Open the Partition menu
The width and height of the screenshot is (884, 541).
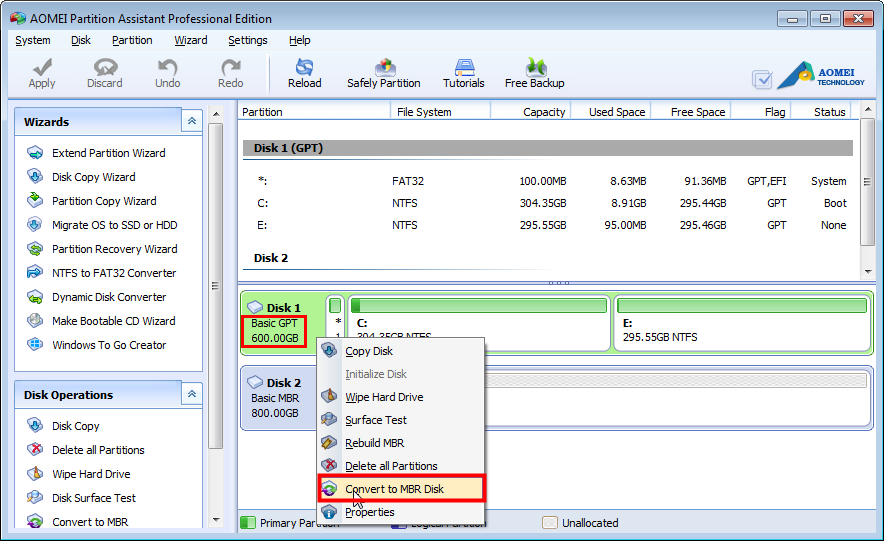132,40
